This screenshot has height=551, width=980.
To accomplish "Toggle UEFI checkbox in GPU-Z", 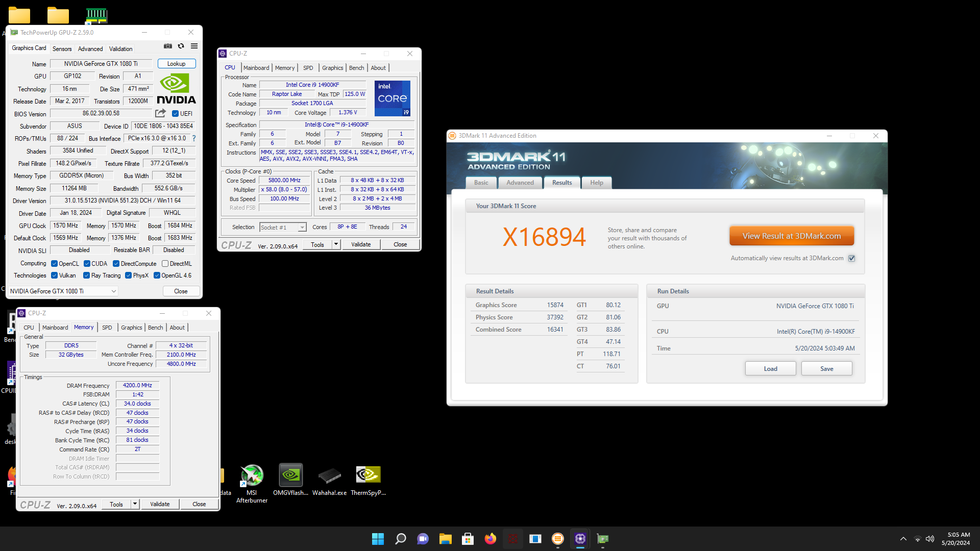I will pyautogui.click(x=175, y=114).
